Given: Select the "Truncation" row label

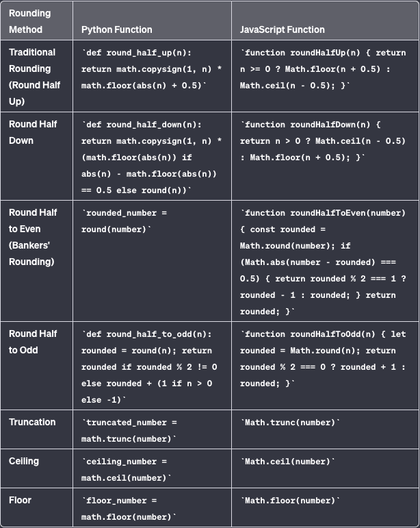Looking at the screenshot, I should (x=32, y=422).
